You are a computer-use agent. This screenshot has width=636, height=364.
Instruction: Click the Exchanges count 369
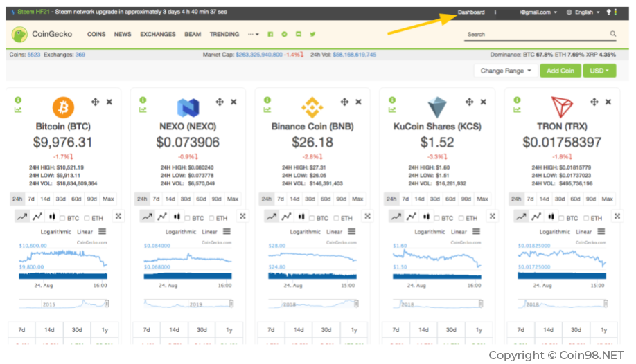click(80, 55)
